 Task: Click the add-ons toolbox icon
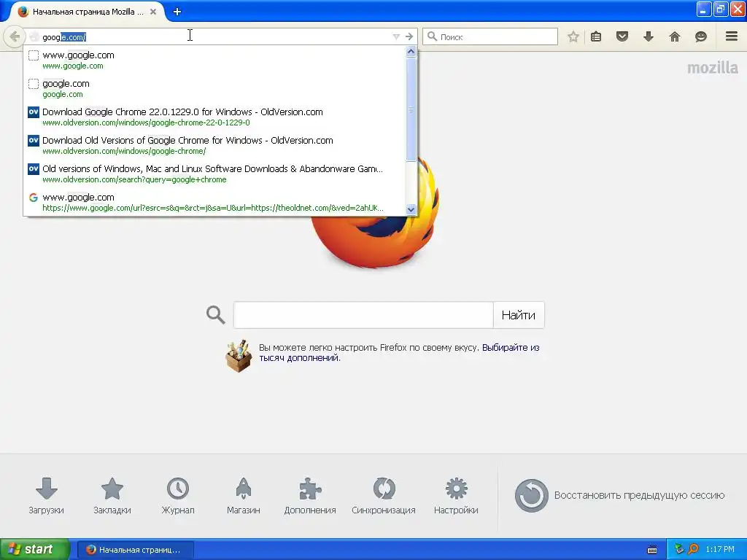click(239, 355)
